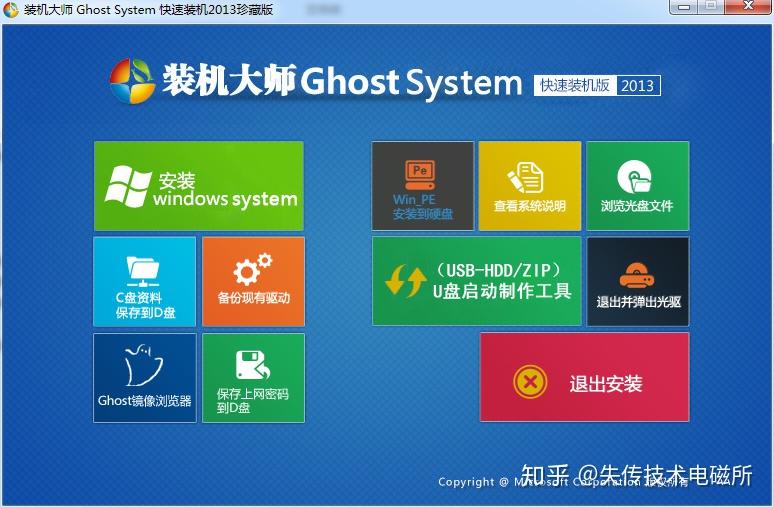Screen dimensions: 774x508
Task: Close the 装机大师 window
Action: (x=749, y=6)
